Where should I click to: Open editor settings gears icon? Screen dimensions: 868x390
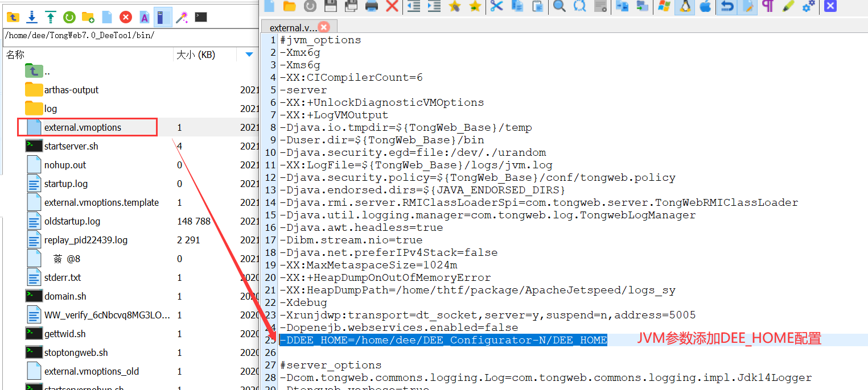(808, 6)
